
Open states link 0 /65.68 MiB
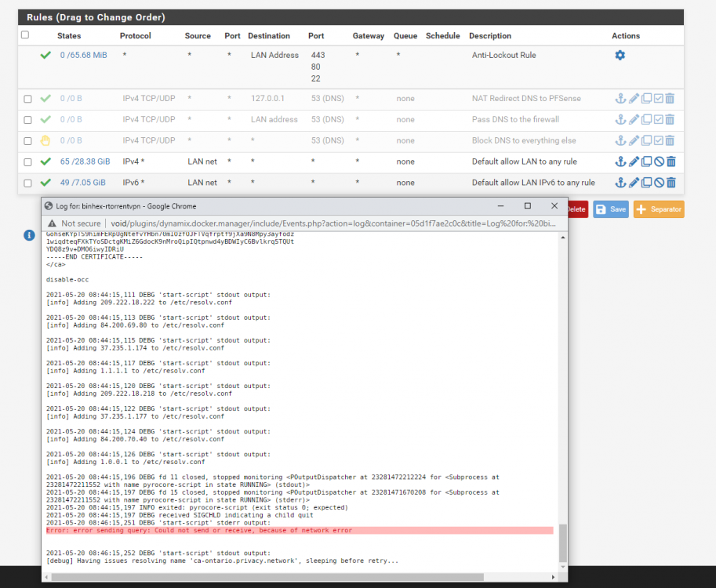[84, 55]
